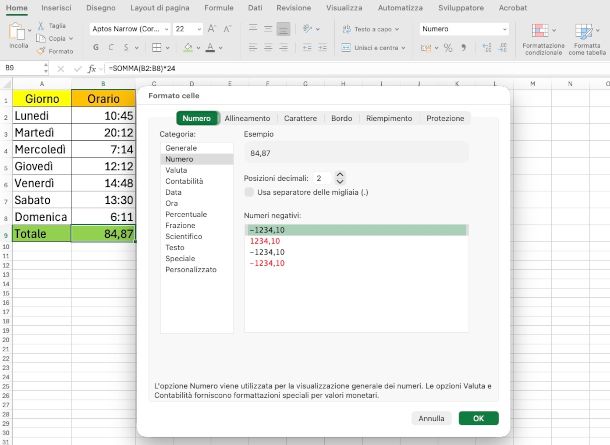Open Formattazione condizionale icon

coord(540,30)
